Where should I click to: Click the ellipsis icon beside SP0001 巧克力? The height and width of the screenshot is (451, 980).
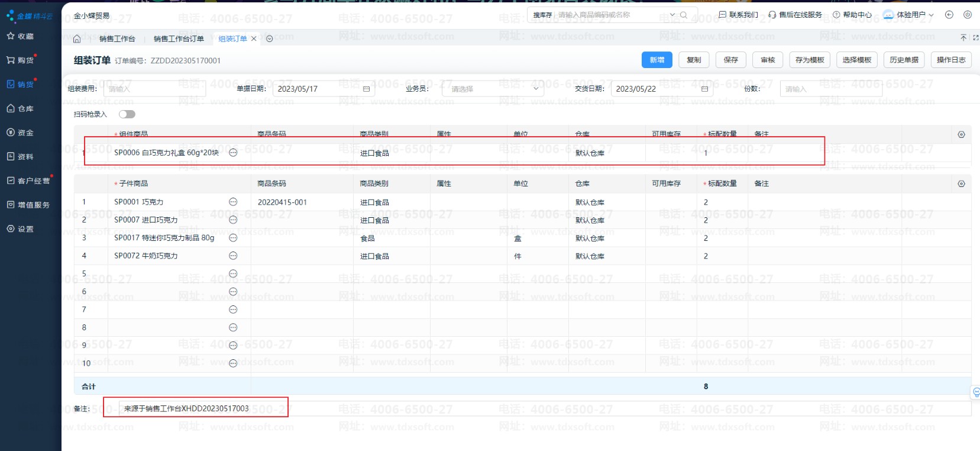(x=233, y=202)
